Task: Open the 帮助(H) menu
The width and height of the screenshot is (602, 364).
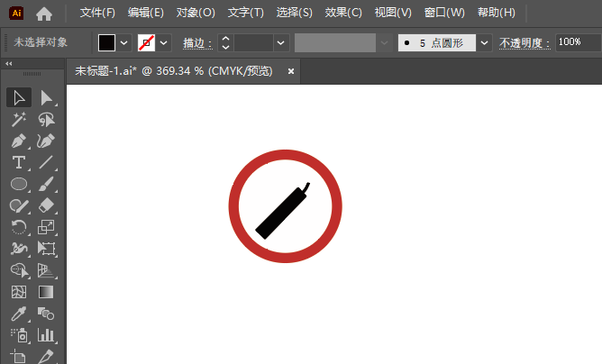Action: coord(497,13)
